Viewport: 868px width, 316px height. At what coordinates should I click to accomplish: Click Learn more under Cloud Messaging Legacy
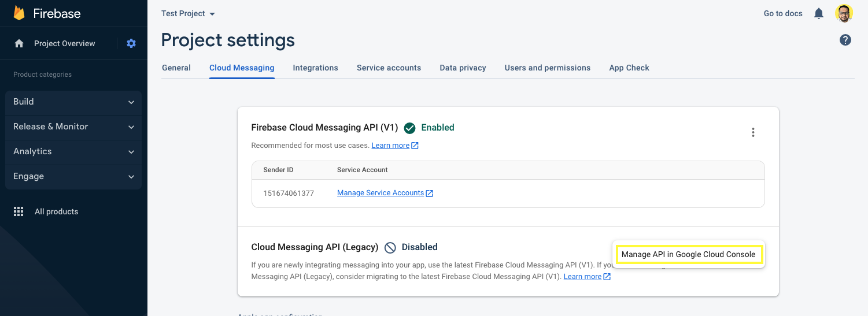tap(582, 277)
